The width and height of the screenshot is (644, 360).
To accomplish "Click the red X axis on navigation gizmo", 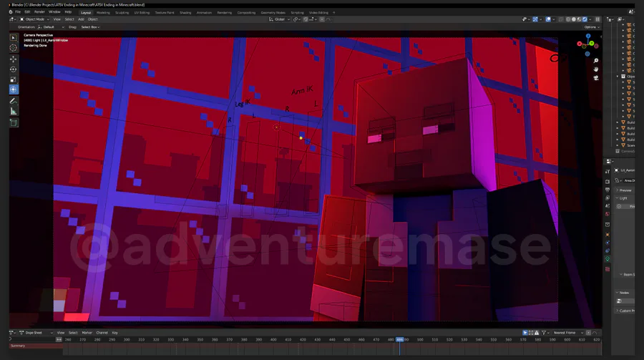I will pos(580,44).
